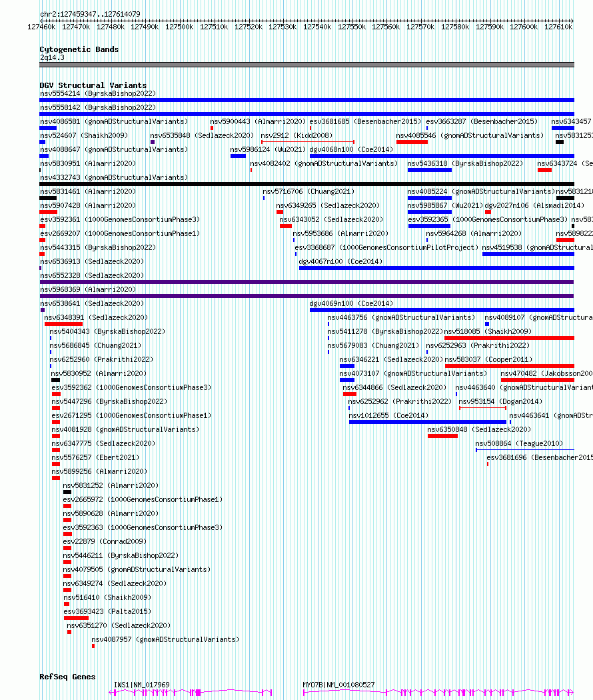
Task: Open the MYO7B|NM_001080527 gene label
Action: click(338, 685)
